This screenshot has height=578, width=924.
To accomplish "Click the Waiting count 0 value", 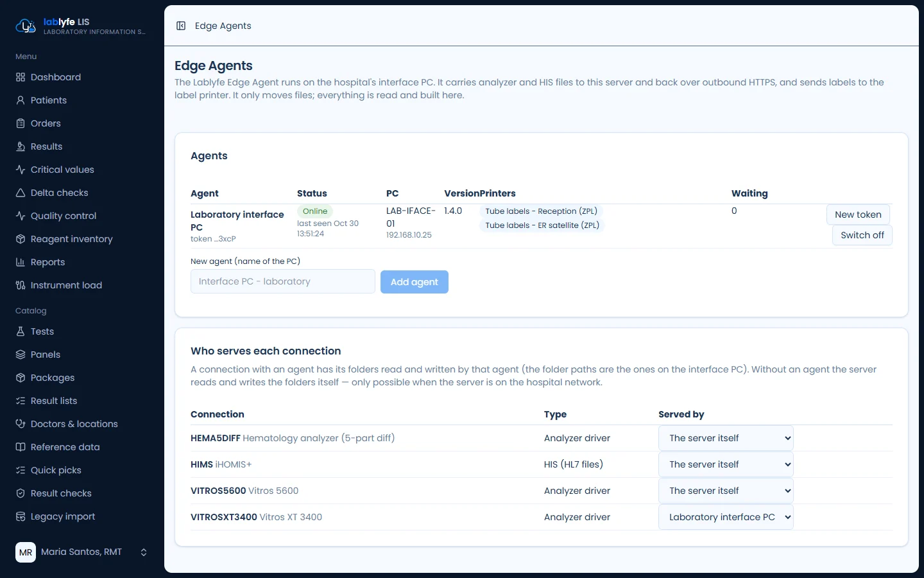I will tap(734, 211).
